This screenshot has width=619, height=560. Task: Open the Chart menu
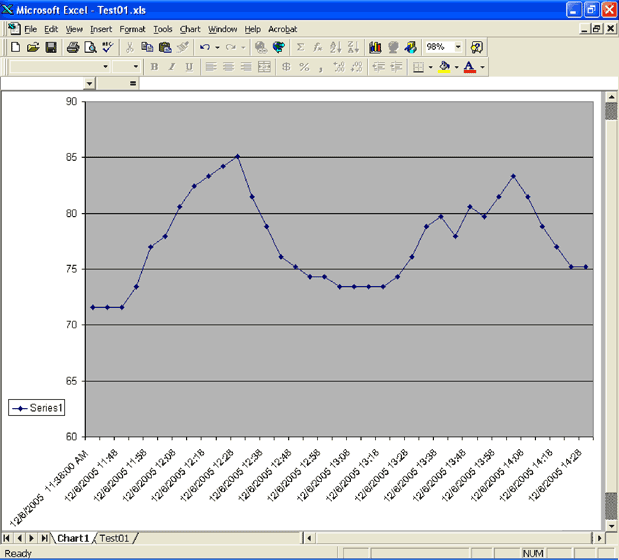[x=190, y=29]
